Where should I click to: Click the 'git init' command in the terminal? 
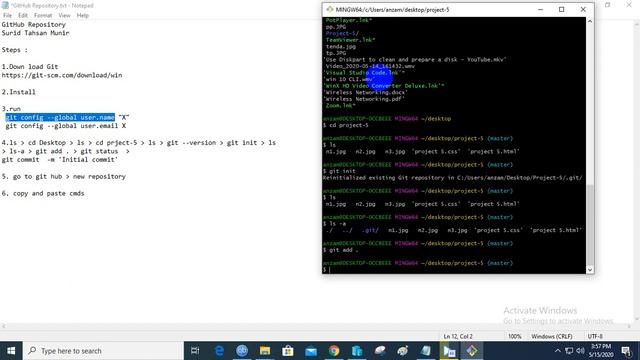pos(342,171)
